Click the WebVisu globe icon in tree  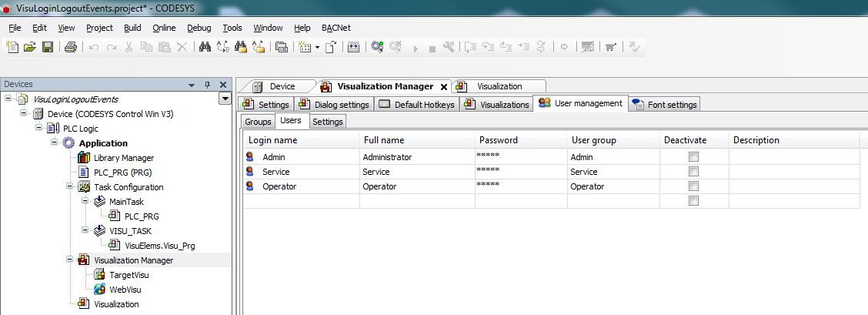tap(99, 290)
